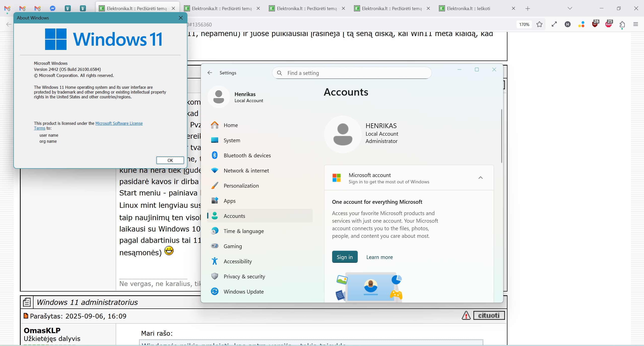Open the third Gmail pinned tab
This screenshot has width=644, height=346.
coord(38,9)
